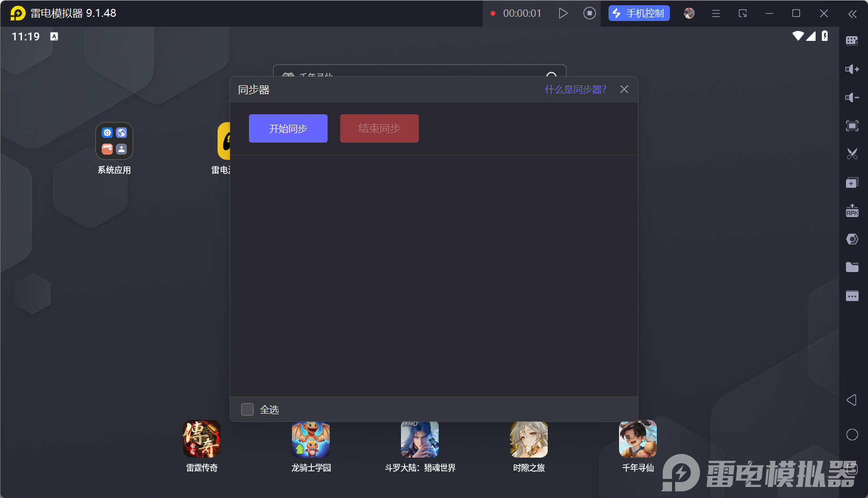Click the 开始同步 start sync button

[288, 128]
